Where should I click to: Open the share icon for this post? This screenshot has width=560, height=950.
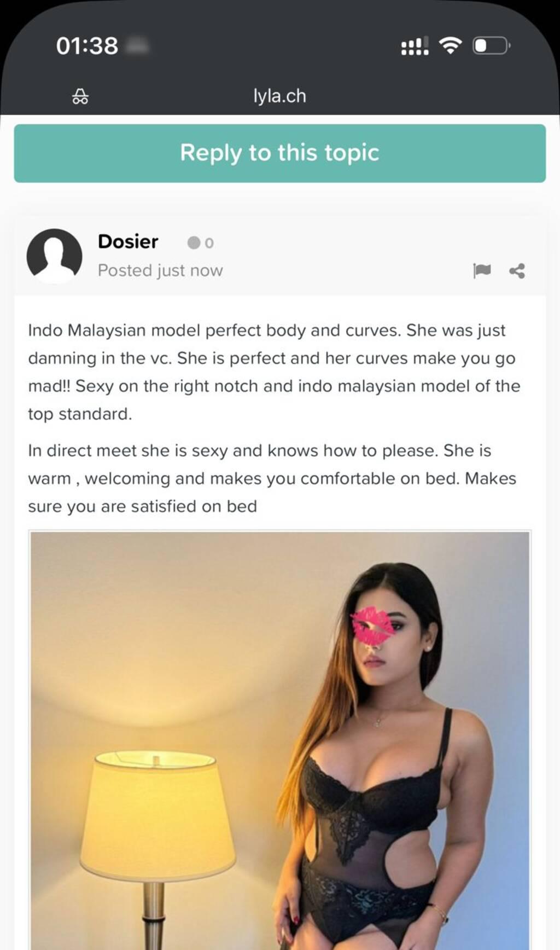tap(517, 270)
